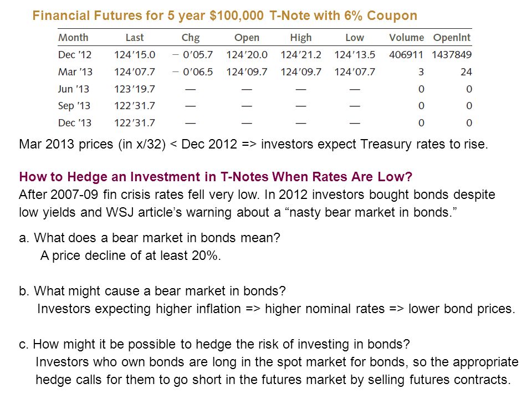Screen dimensions: 532x399
Task: Click the Mar '13 last price 124'07.7
Action: point(135,72)
